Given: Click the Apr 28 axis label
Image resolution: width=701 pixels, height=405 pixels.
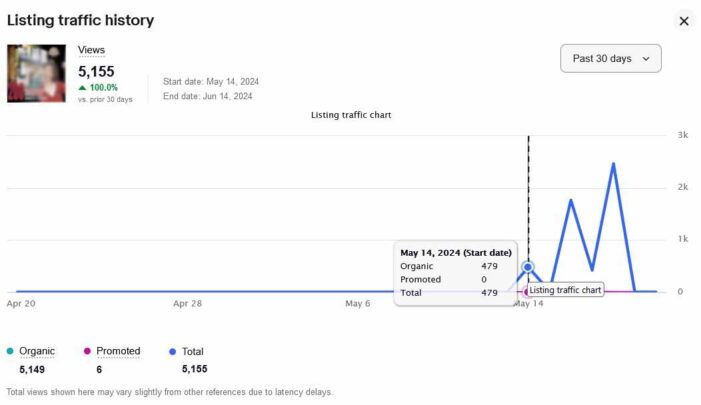Looking at the screenshot, I should pos(187,303).
